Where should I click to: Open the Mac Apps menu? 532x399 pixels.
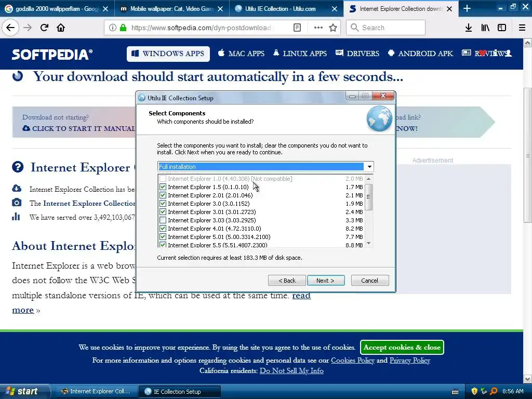coord(241,54)
